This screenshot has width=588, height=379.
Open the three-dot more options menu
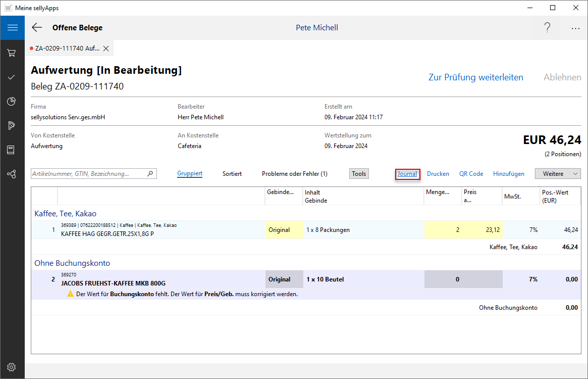(x=575, y=28)
